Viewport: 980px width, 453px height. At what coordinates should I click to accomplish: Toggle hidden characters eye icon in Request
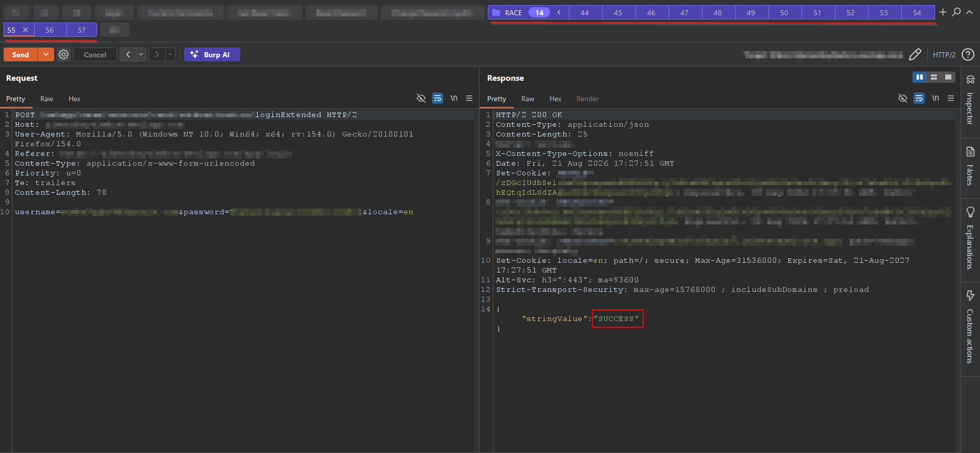click(421, 98)
